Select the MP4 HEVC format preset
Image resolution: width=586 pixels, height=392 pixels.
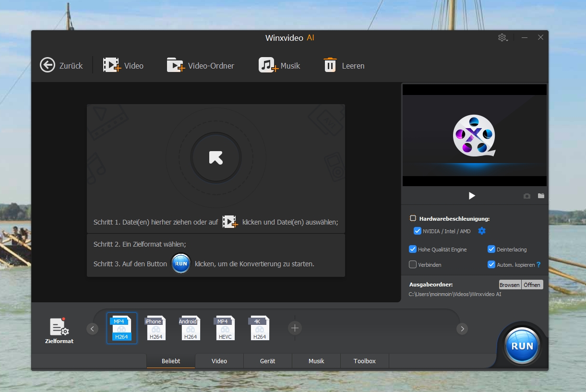point(225,328)
